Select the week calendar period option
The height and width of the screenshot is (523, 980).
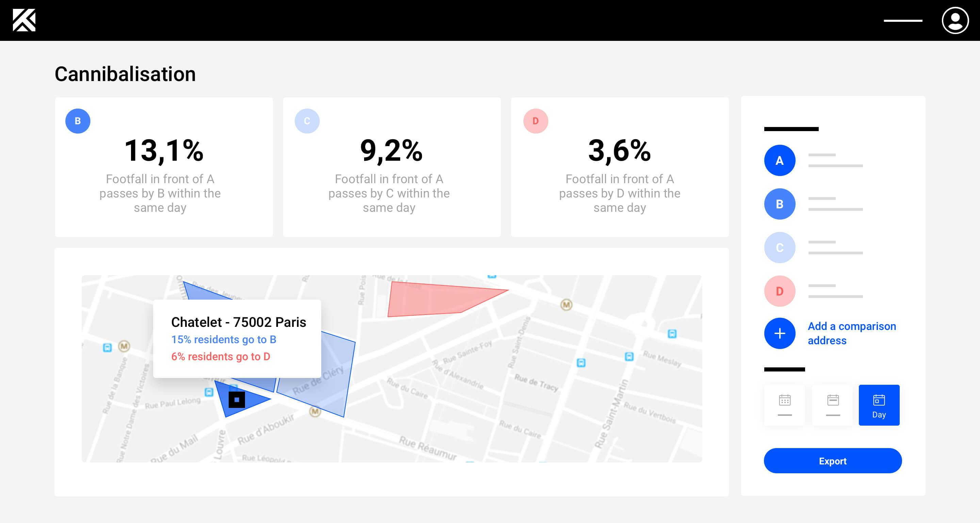(833, 405)
